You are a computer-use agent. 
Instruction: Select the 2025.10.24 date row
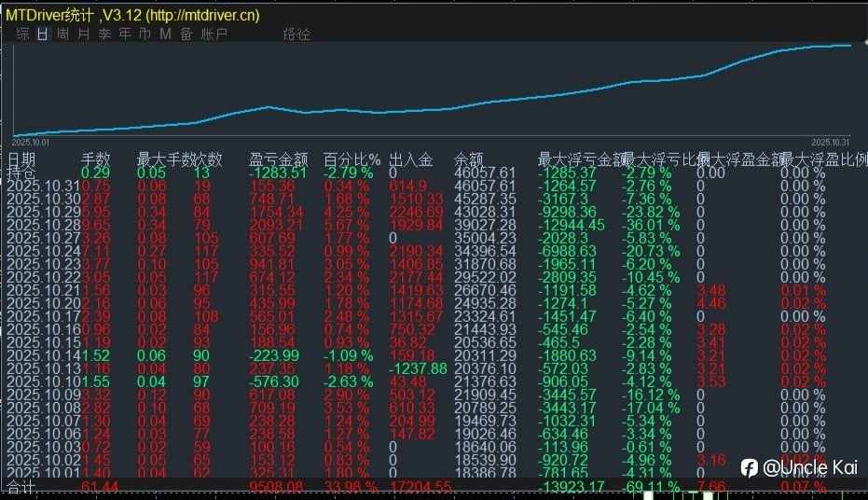(x=44, y=251)
